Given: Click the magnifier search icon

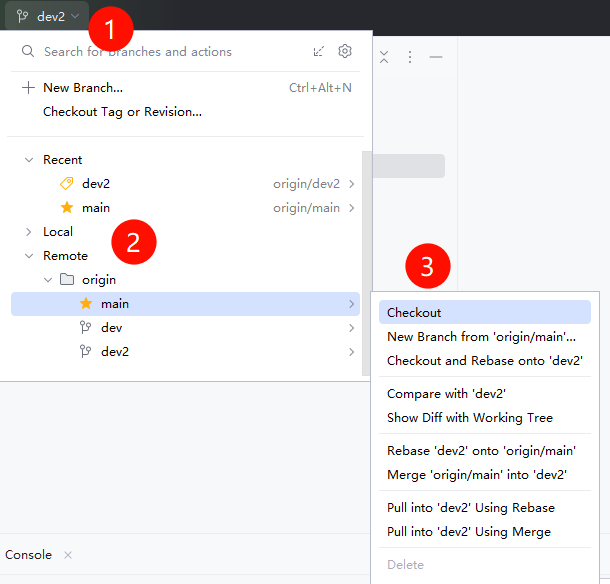Looking at the screenshot, I should [x=28, y=51].
